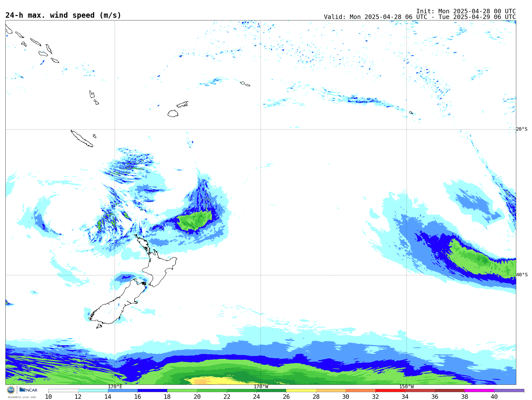Select the purple above-40 colorbar swatch
The height and width of the screenshot is (400, 532).
[x=509, y=391]
